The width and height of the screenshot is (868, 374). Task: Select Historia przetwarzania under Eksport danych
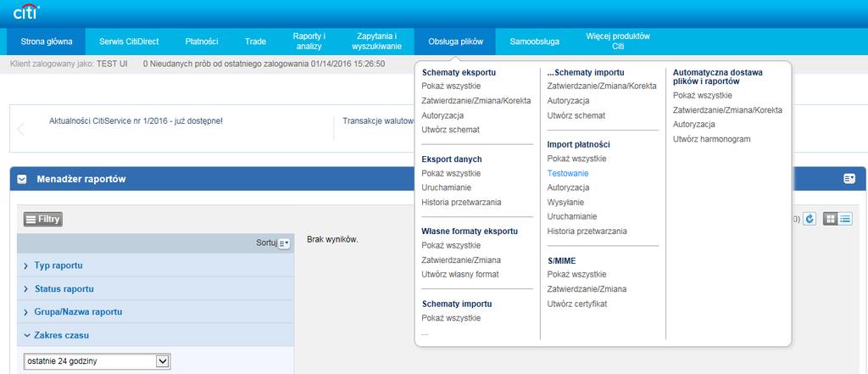[x=461, y=202]
